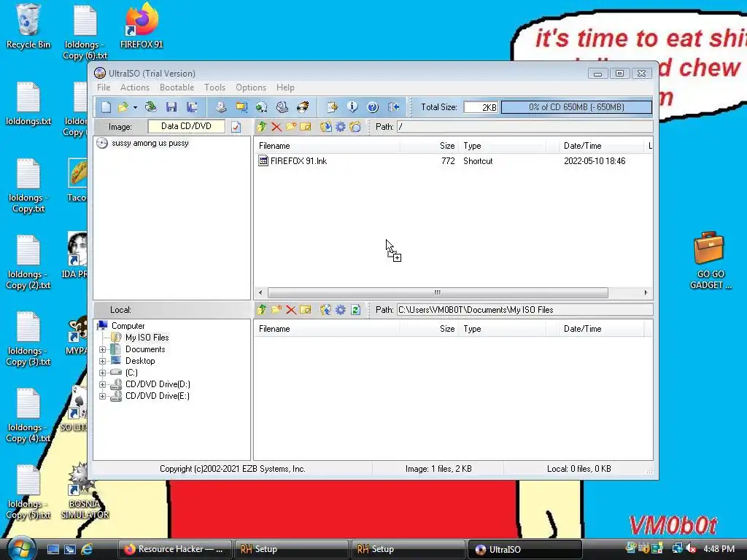The image size is (747, 560).
Task: Delete selected file using image pane red X
Action: [276, 127]
